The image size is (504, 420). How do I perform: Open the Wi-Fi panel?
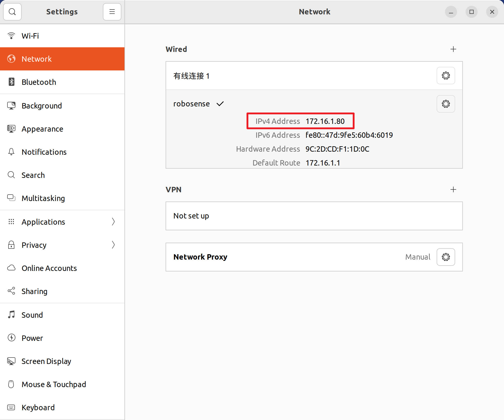(30, 36)
